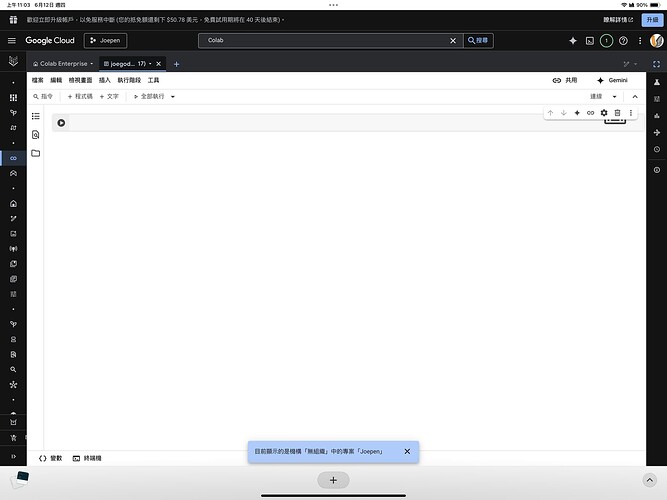Viewport: 667px width, 500px height.
Task: Click the 升級 upgrade button
Action: pos(652,20)
